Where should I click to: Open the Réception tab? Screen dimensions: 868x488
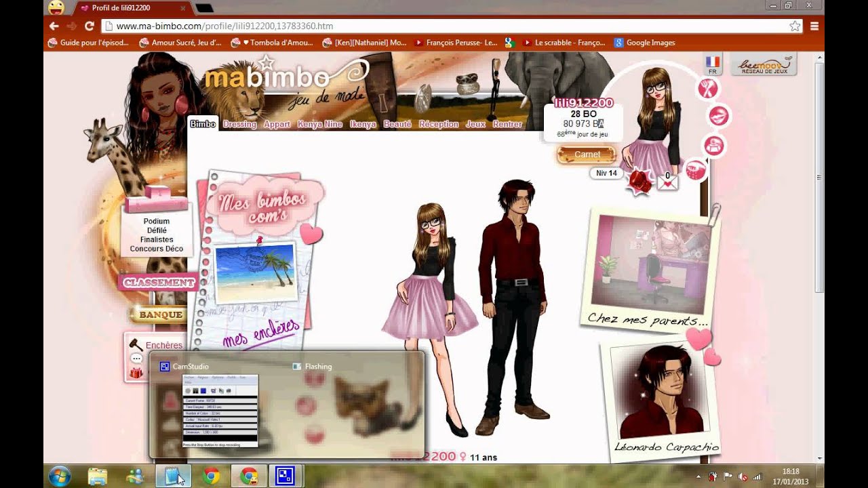(x=439, y=124)
